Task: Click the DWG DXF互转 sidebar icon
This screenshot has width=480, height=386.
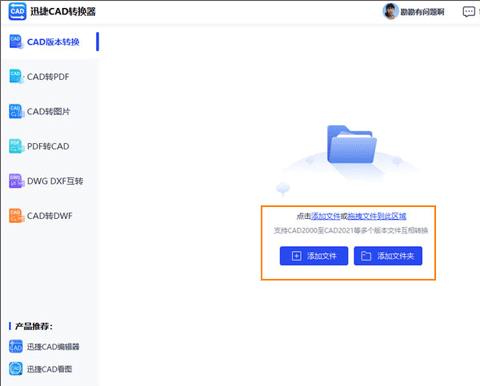Action: click(x=16, y=181)
